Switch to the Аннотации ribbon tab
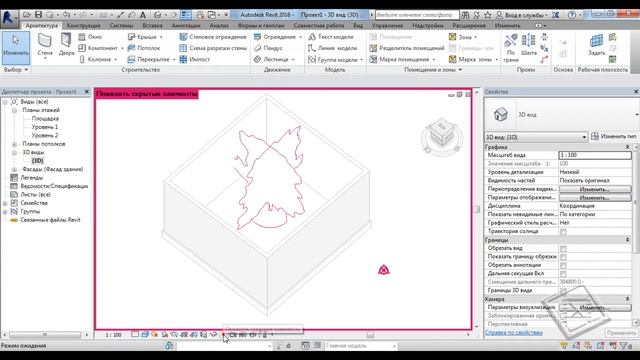The height and width of the screenshot is (360, 640). 186,25
